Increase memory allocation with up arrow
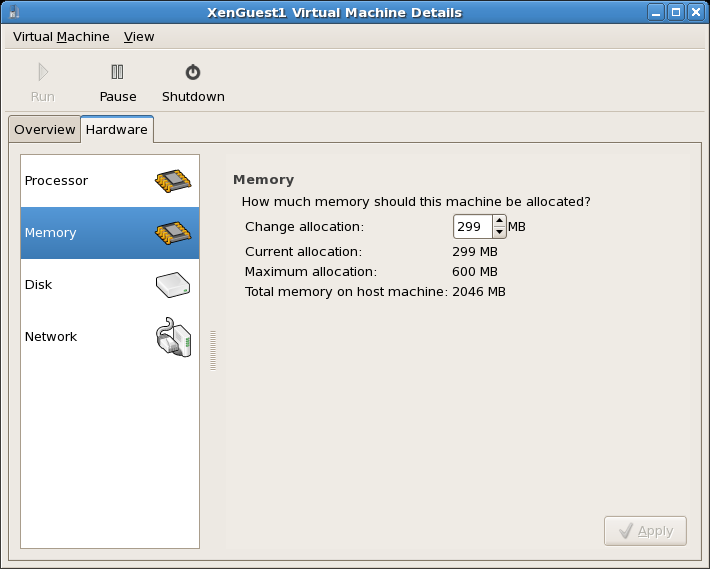The width and height of the screenshot is (710, 569). (499, 220)
